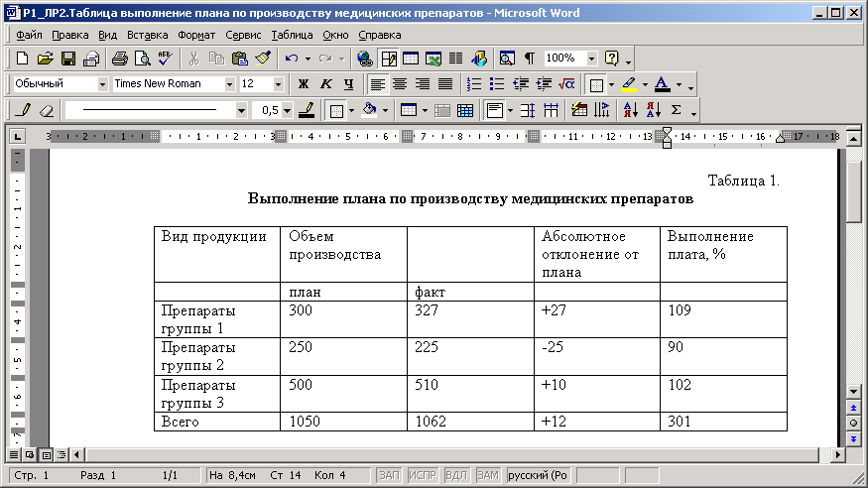Select the Draw Table pencil tool

23,110
